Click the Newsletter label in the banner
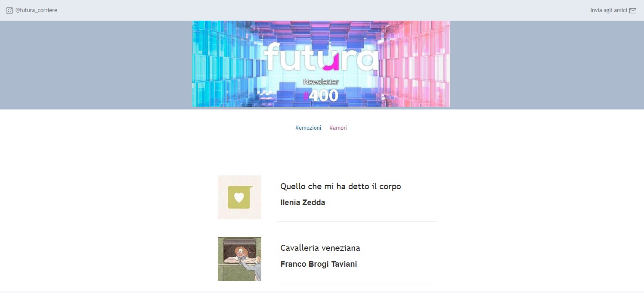The width and height of the screenshot is (644, 293). (x=321, y=82)
